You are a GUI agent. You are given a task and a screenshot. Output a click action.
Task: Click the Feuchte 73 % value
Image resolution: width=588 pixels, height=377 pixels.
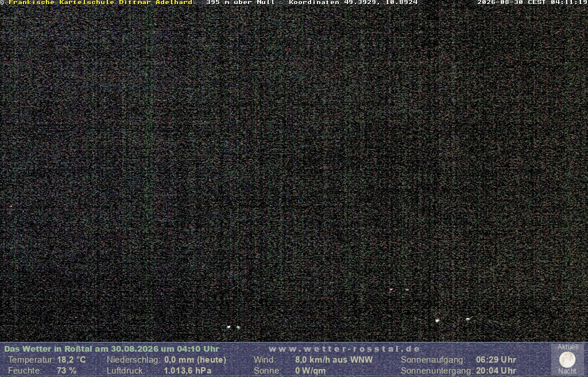(x=42, y=371)
